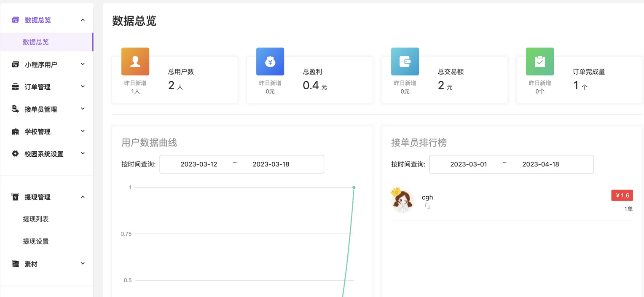
Task: Select the 学校管理 menu label
Action: pos(38,131)
